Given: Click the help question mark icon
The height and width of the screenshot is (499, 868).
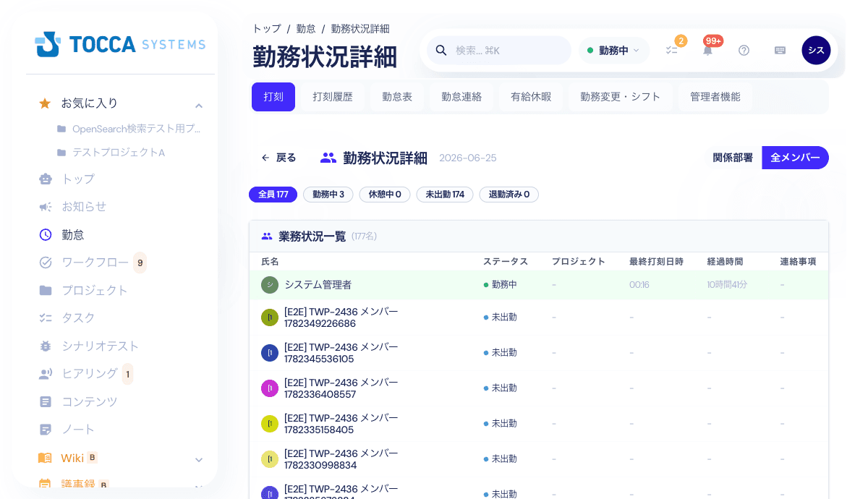Looking at the screenshot, I should pos(744,51).
